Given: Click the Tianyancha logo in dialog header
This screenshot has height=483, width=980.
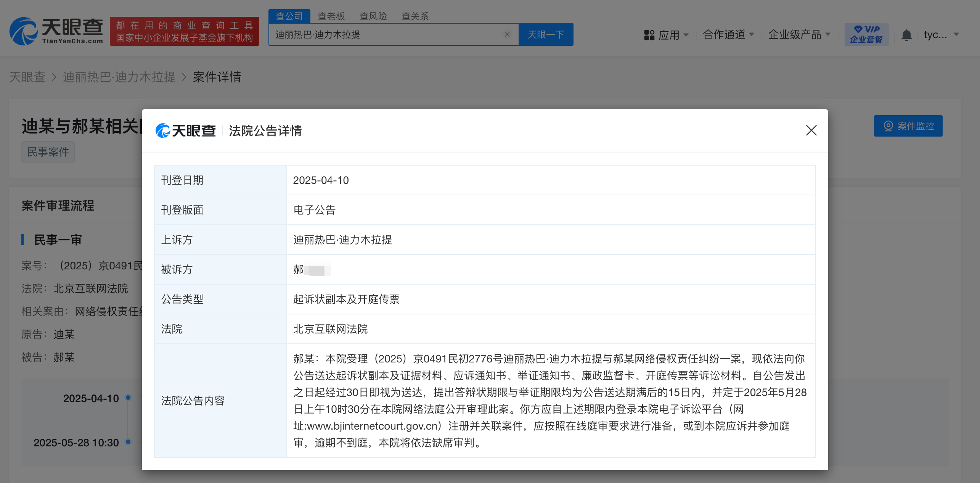Looking at the screenshot, I should coord(185,130).
